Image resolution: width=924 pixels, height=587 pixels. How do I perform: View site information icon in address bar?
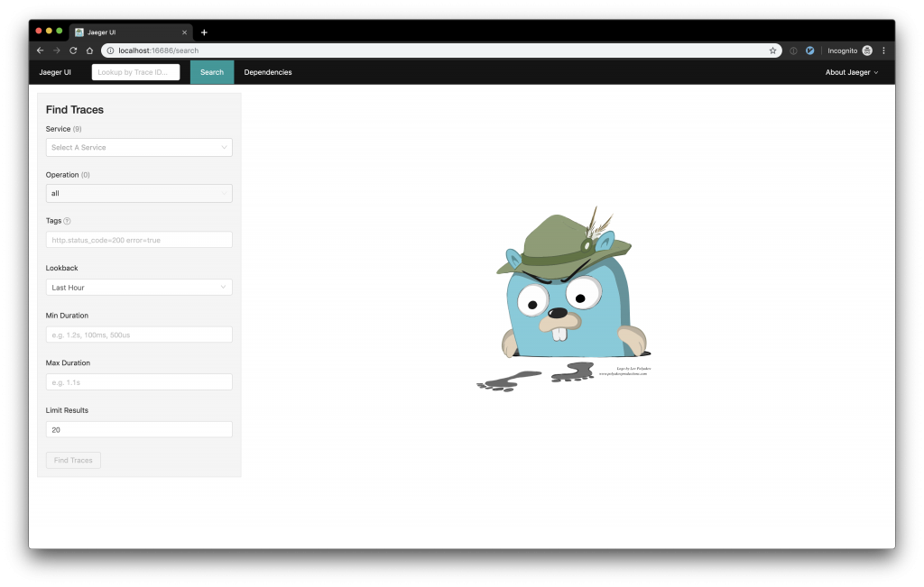[x=110, y=50]
